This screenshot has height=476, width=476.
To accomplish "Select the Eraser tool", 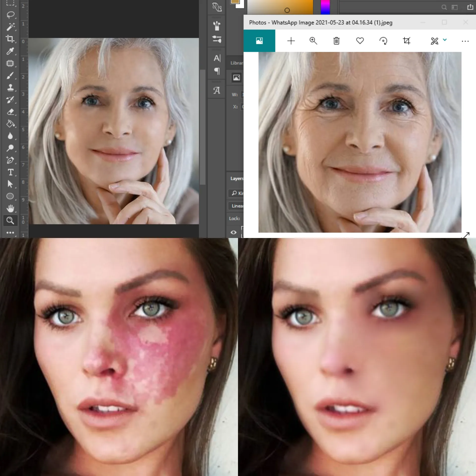I will tap(10, 112).
